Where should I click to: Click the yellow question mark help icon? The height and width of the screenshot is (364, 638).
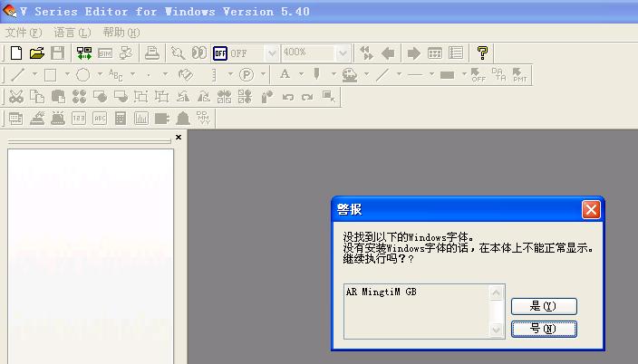coord(482,53)
